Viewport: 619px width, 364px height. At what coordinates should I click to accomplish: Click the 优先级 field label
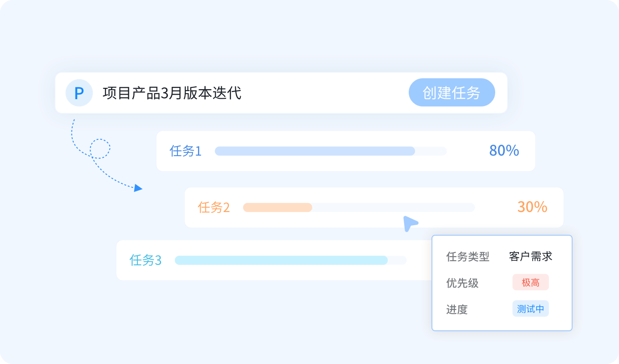pyautogui.click(x=462, y=283)
